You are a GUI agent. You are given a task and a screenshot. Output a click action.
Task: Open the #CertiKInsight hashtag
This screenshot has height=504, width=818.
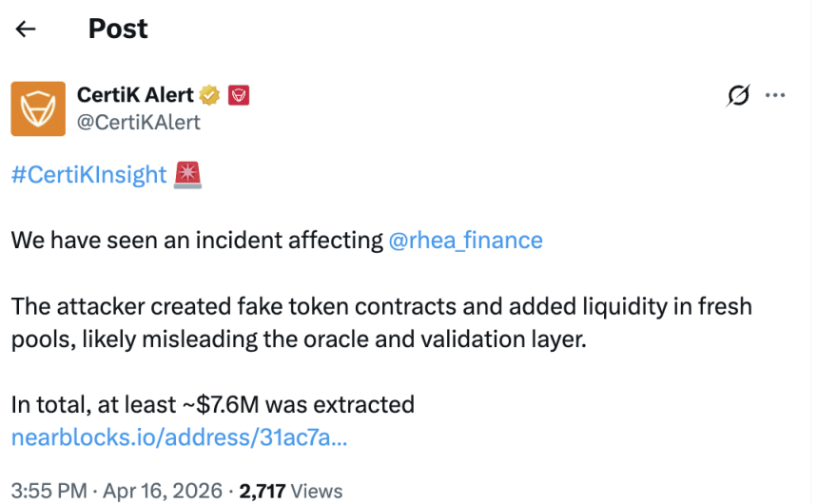click(x=89, y=176)
